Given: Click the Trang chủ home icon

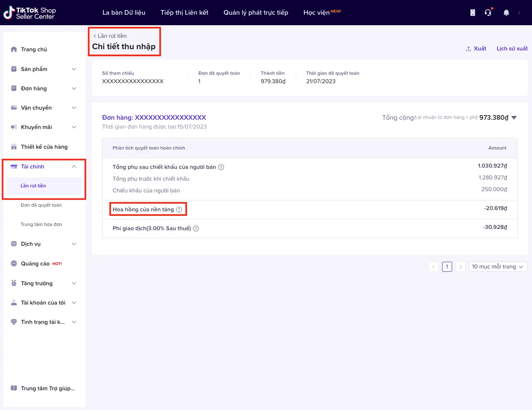Looking at the screenshot, I should click(x=14, y=49).
